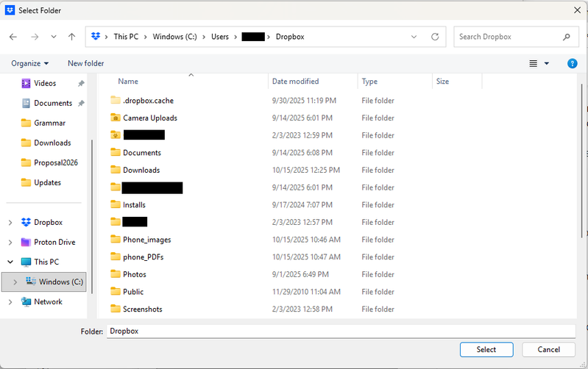Open the view options dropdown arrow

click(x=547, y=64)
